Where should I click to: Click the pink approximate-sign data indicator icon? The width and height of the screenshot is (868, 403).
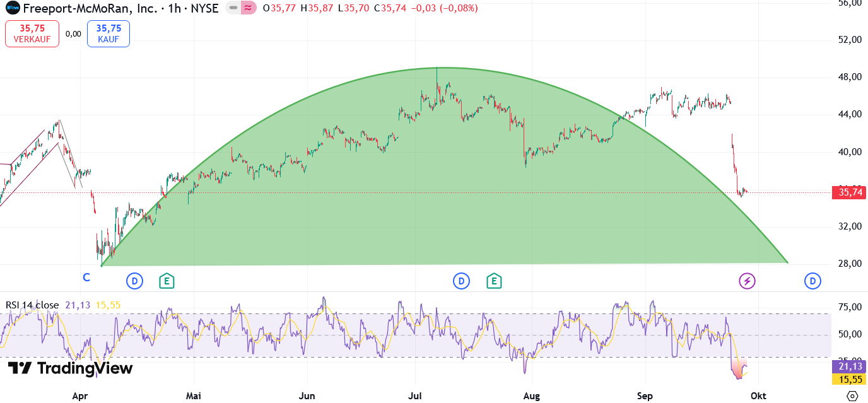coord(249,8)
